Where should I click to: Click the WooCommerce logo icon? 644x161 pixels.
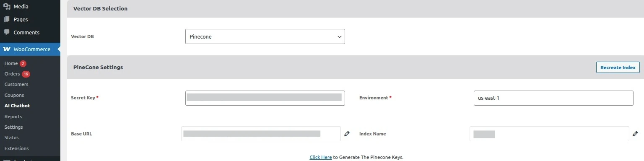click(7, 49)
